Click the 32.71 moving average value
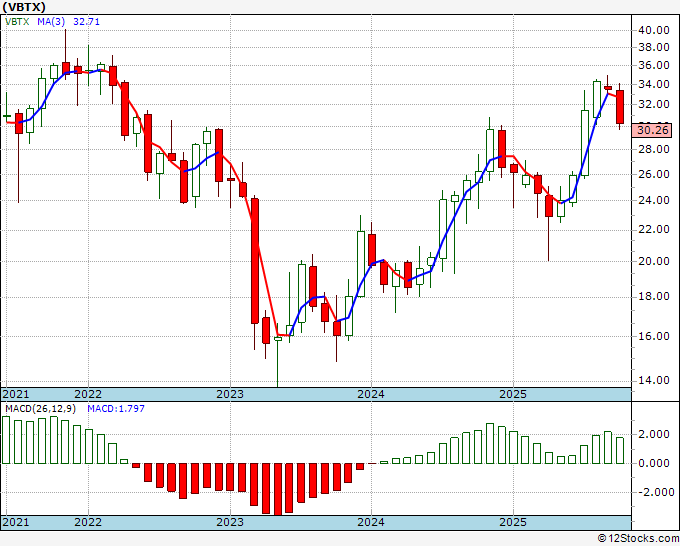 coord(86,21)
